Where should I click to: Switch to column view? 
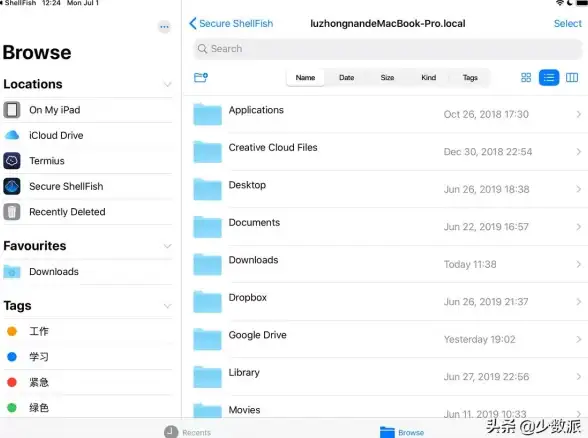click(572, 78)
